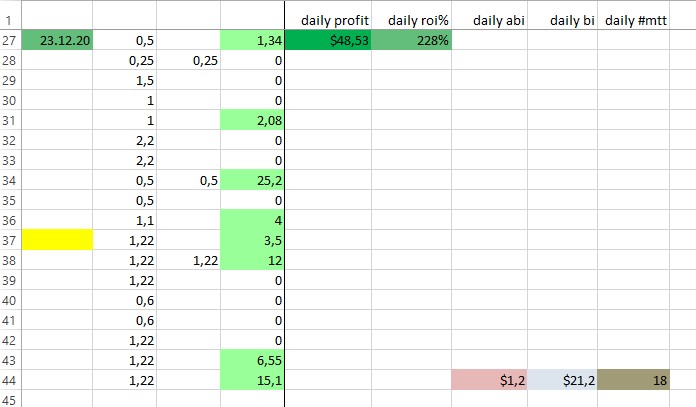This screenshot has width=696, height=407.
Task: Select the "daily bi" header cell
Action: 563,20
